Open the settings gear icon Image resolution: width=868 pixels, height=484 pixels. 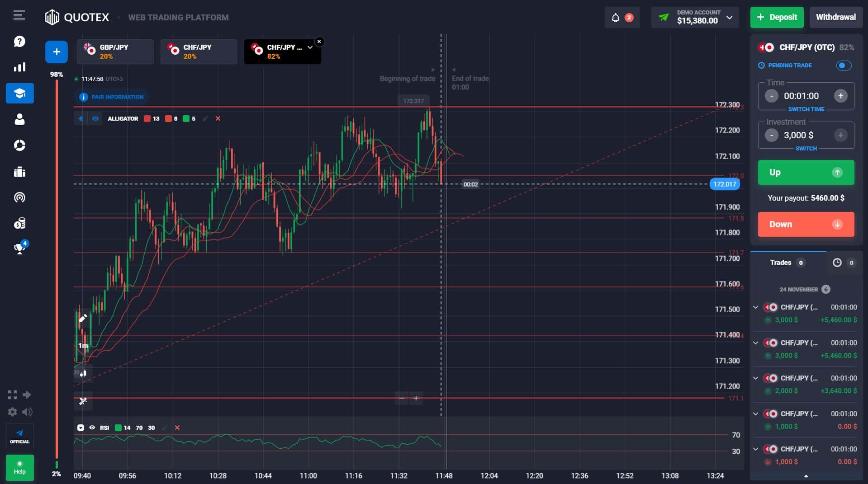(12, 412)
